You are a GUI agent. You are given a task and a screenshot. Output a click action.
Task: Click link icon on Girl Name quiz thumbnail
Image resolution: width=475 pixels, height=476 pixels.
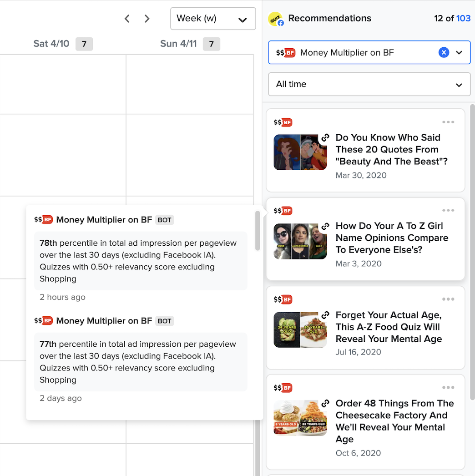pyautogui.click(x=325, y=226)
